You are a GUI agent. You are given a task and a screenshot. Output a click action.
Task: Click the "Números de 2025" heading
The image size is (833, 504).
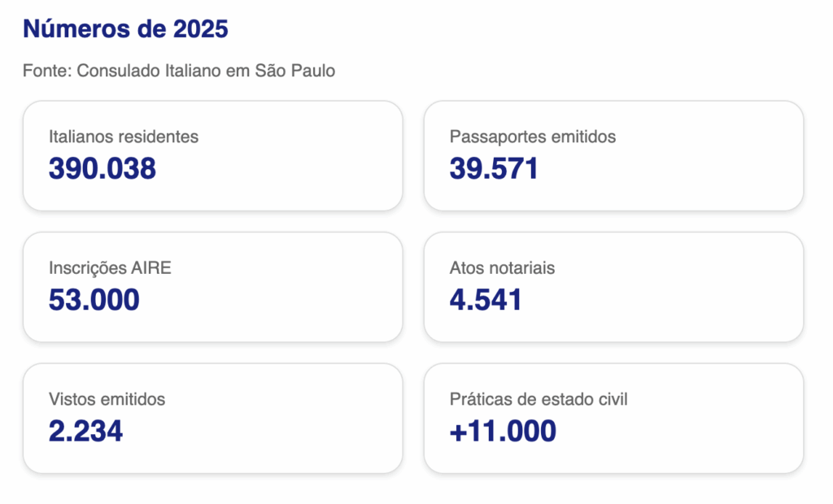[x=125, y=30]
